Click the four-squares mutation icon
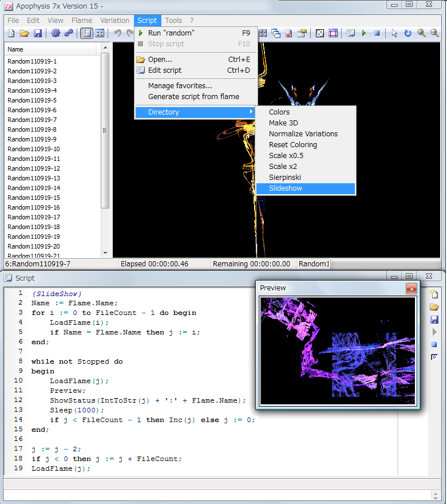 (x=263, y=33)
